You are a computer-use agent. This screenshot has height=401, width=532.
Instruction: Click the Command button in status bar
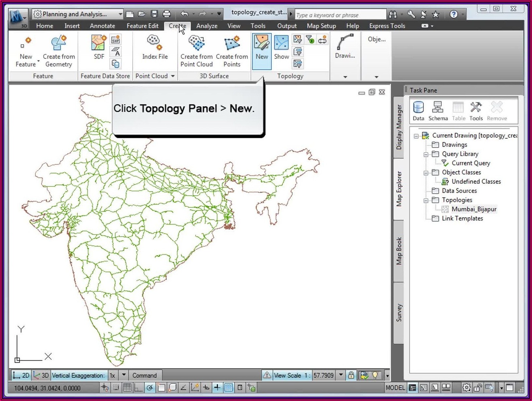click(144, 375)
